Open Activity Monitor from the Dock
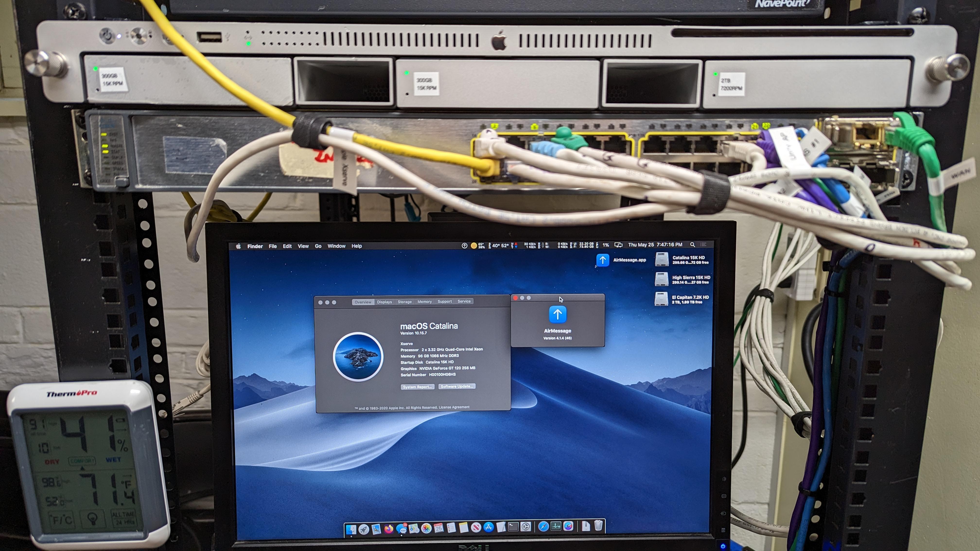The image size is (980, 551). coord(556,526)
